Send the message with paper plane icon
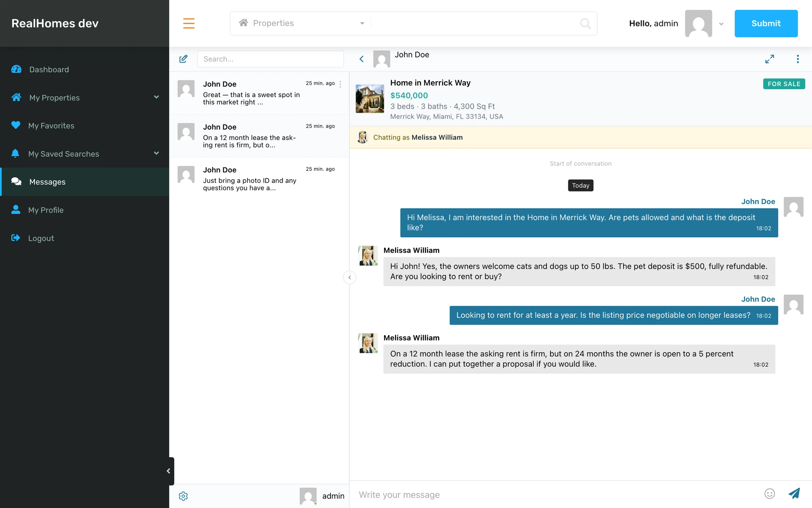The width and height of the screenshot is (812, 508). pos(794,493)
